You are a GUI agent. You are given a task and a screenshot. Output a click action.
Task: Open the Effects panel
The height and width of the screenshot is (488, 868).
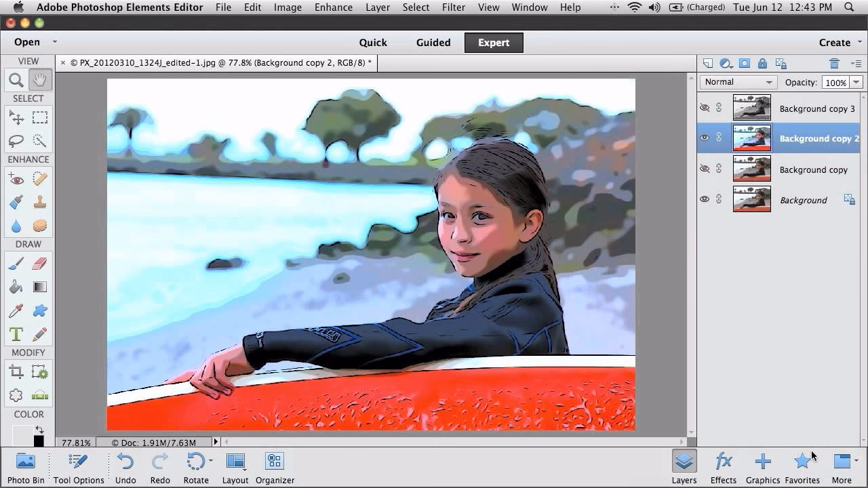coord(723,466)
